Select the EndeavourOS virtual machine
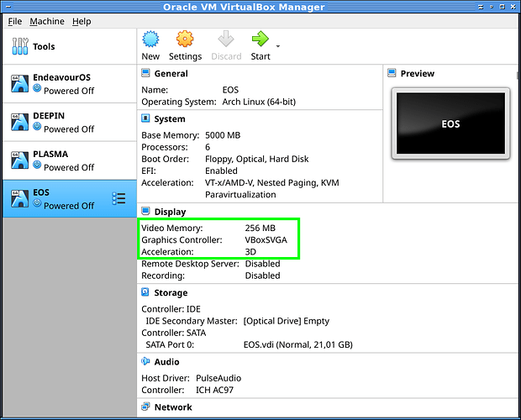The width and height of the screenshot is (521, 420). click(67, 84)
